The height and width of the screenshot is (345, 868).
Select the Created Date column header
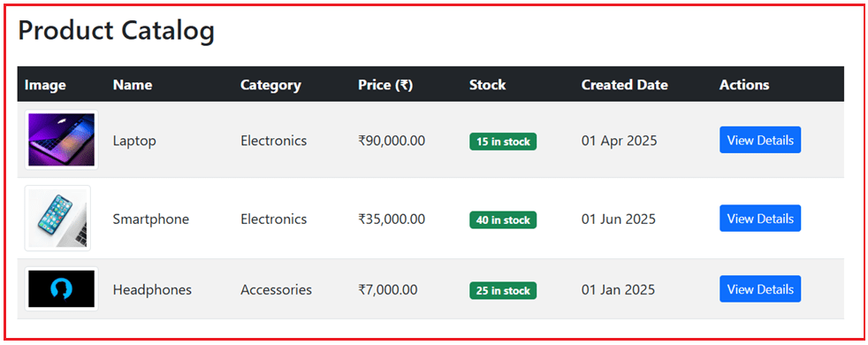pyautogui.click(x=624, y=85)
